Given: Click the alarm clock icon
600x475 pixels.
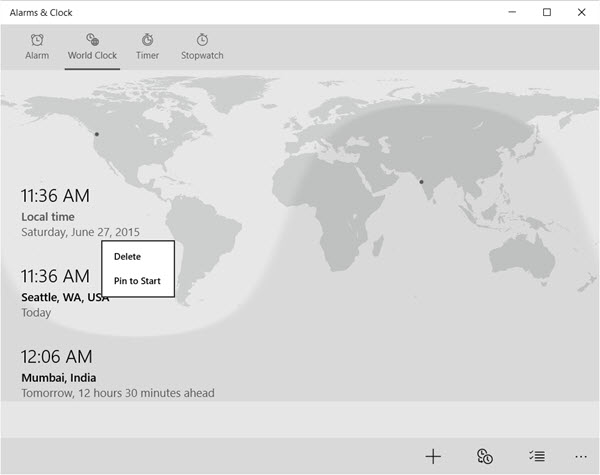Looking at the screenshot, I should [37, 39].
